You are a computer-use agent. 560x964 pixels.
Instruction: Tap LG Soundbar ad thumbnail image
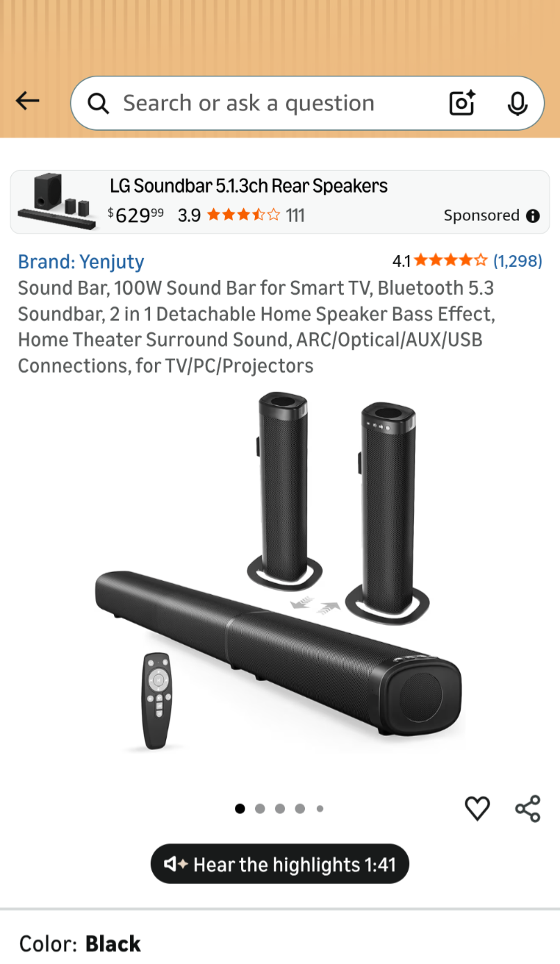pos(56,201)
